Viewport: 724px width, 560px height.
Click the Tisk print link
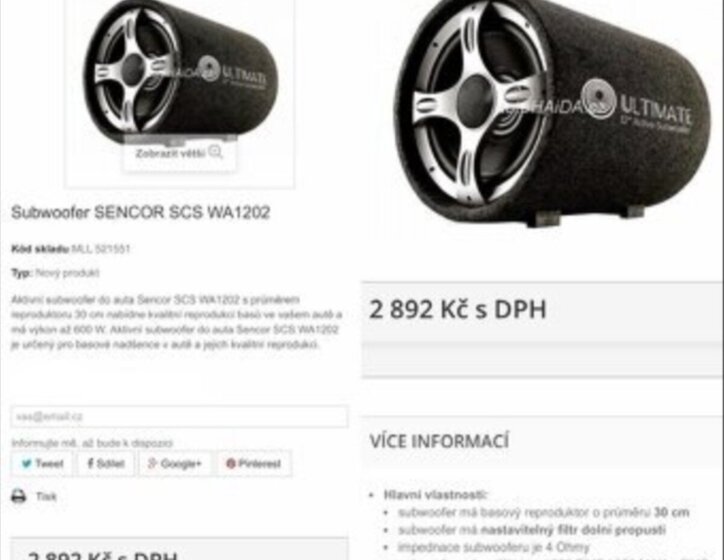point(46,497)
